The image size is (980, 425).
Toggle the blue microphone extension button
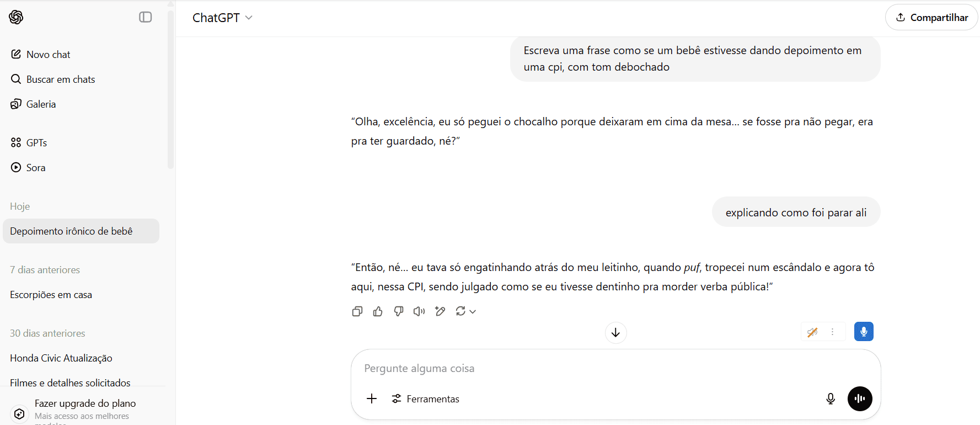(864, 332)
